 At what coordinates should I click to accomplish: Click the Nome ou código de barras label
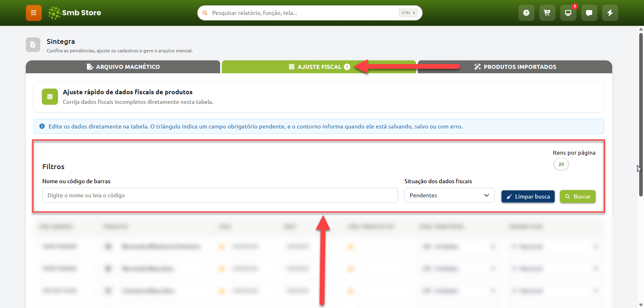click(76, 181)
